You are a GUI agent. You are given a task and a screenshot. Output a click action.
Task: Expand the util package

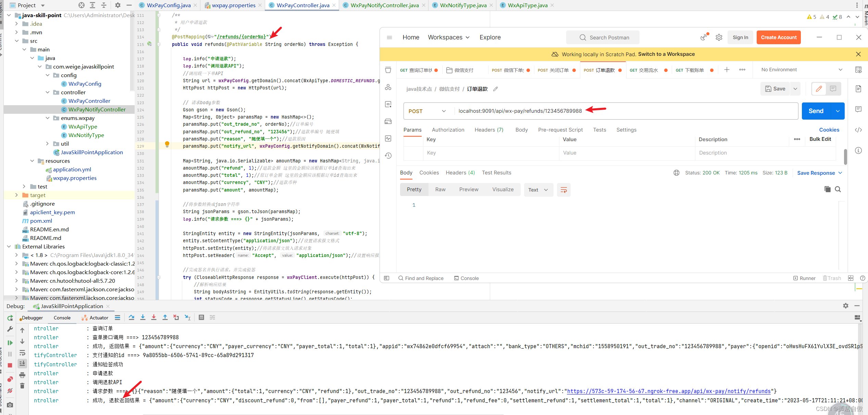(48, 144)
